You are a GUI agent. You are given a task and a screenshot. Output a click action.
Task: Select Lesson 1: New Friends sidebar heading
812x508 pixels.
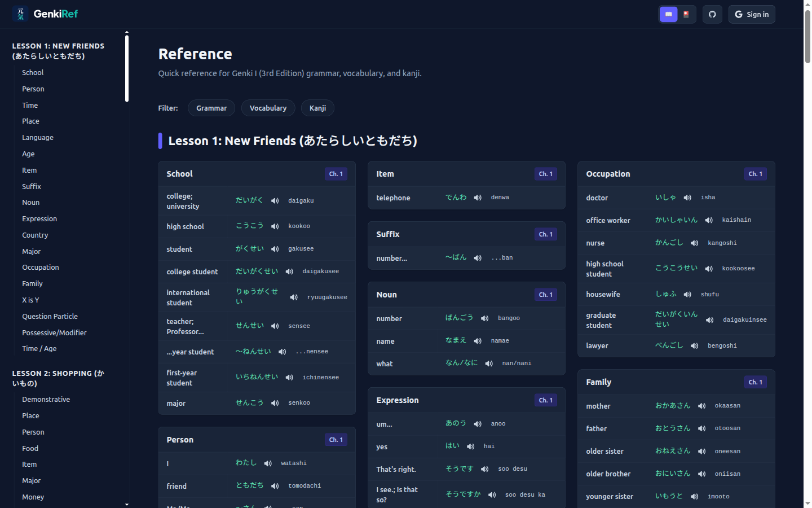coord(58,51)
